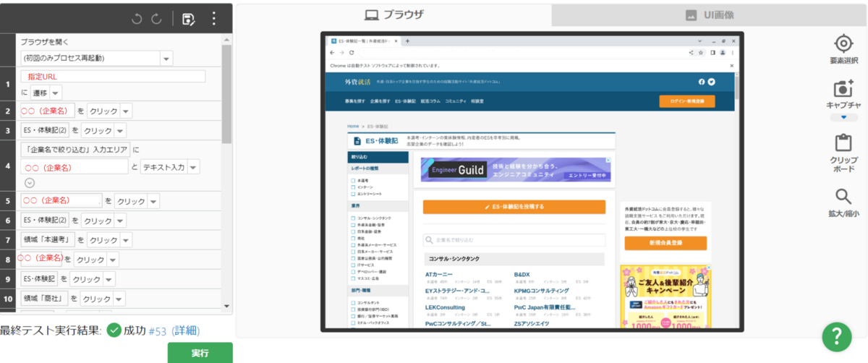Open the (詳細) test result link
The height and width of the screenshot is (363, 868).
(185, 331)
